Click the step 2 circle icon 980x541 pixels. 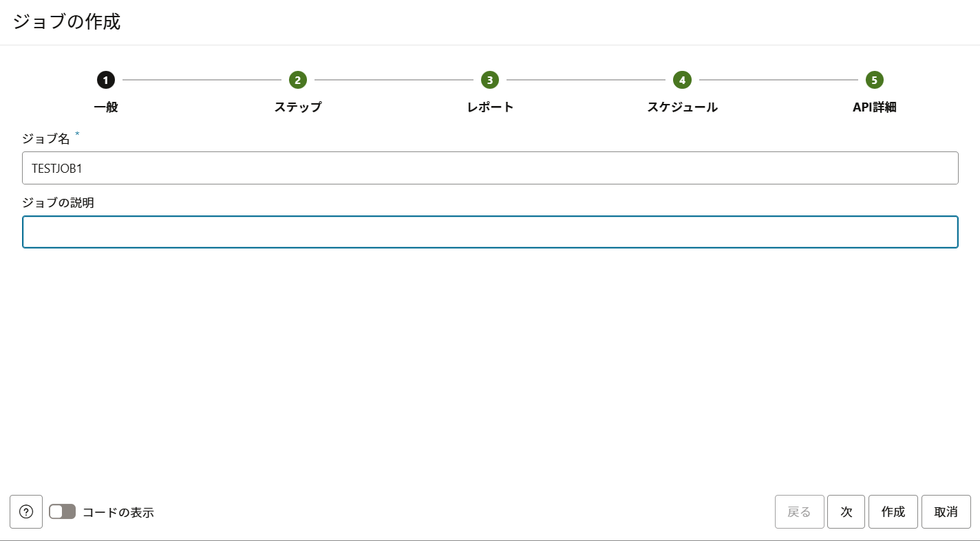[x=297, y=80]
